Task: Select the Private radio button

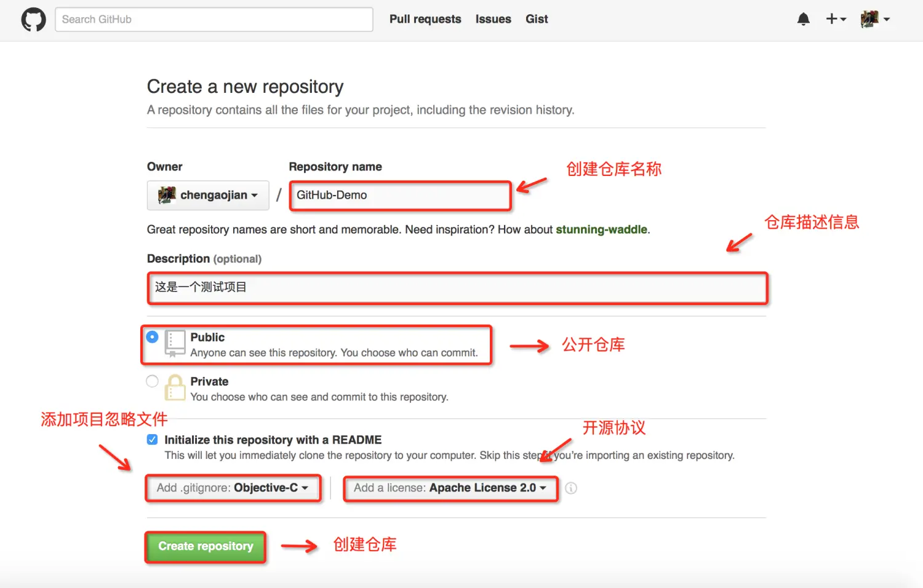Action: 152,381
